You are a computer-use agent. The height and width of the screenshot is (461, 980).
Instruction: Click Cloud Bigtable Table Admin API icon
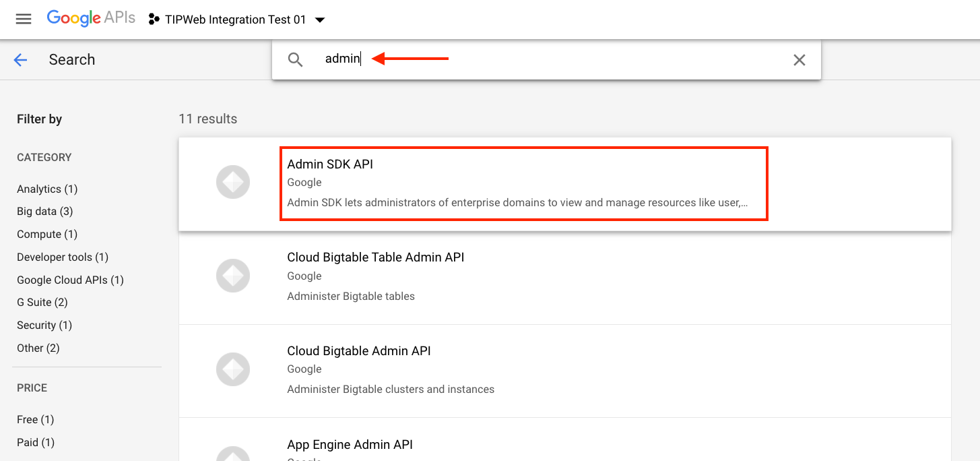click(x=233, y=276)
